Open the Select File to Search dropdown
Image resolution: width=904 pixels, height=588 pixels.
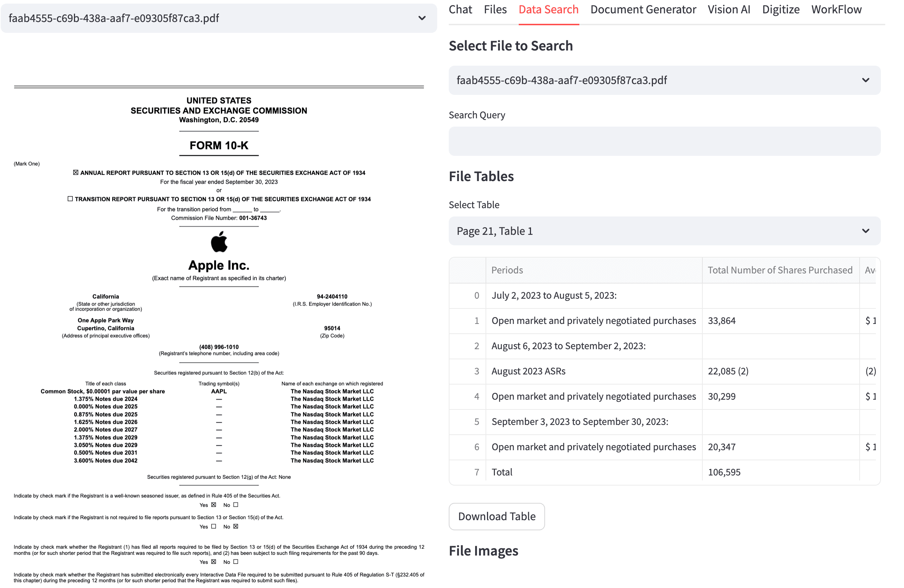pyautogui.click(x=664, y=80)
